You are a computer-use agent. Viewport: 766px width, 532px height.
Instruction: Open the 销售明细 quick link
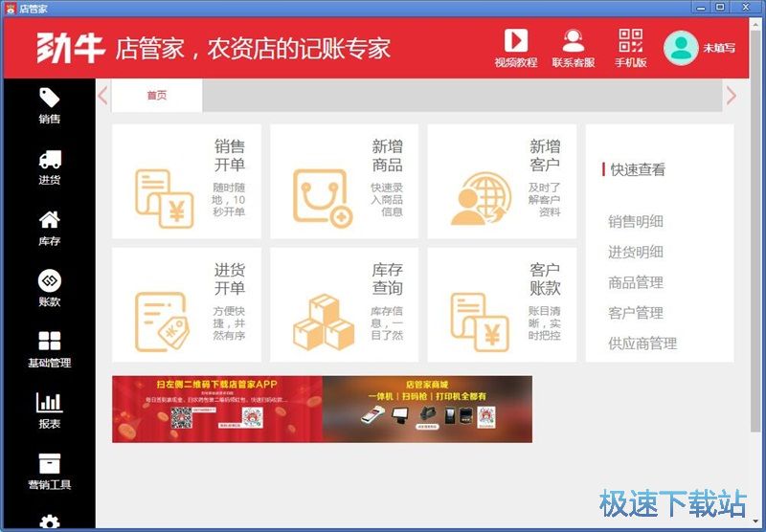[636, 222]
